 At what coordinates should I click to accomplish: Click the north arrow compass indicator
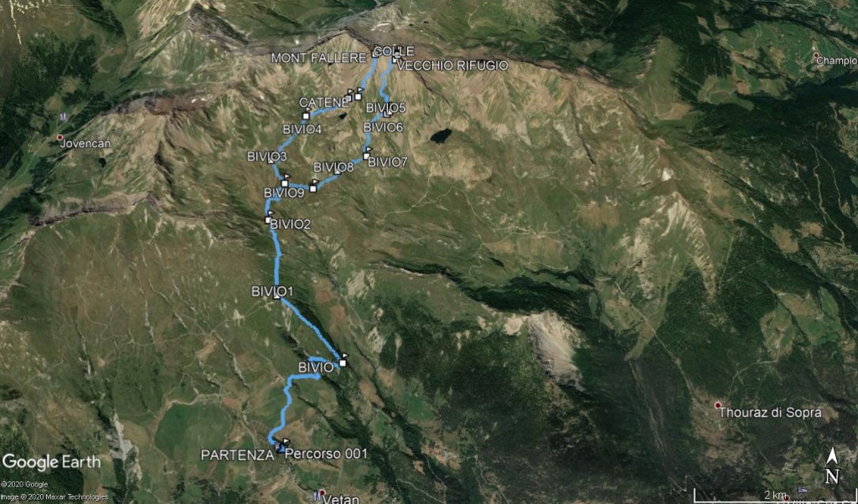(x=832, y=465)
